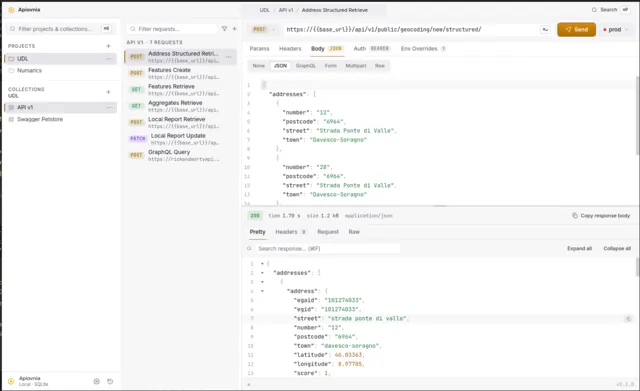Open response Request tab
Image resolution: width=640 pixels, height=391 pixels.
coord(328,232)
